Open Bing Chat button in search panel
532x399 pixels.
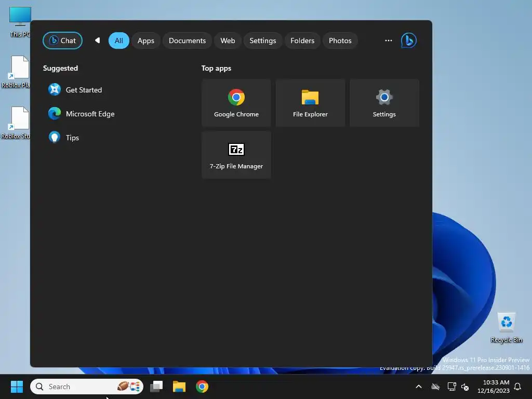coord(62,41)
